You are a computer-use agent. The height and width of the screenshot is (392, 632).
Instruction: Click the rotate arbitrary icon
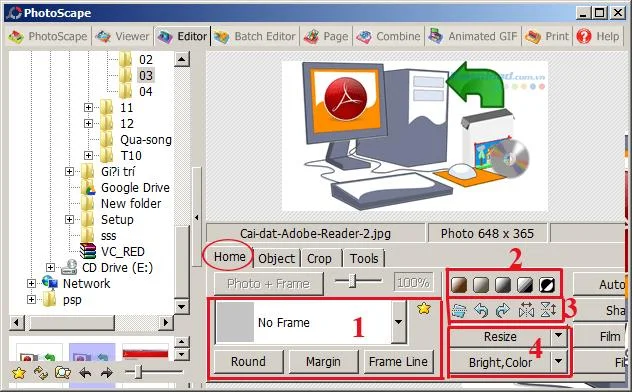(x=459, y=311)
